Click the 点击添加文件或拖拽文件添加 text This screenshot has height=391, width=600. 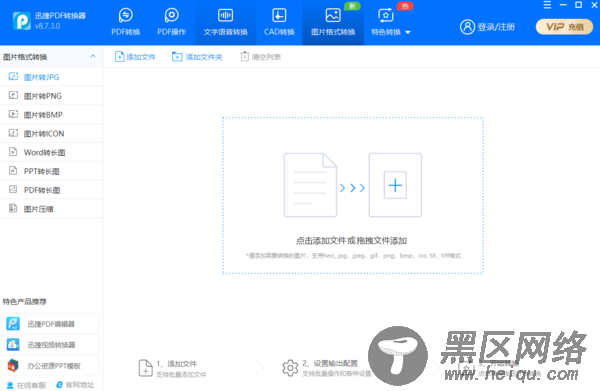[x=351, y=241]
